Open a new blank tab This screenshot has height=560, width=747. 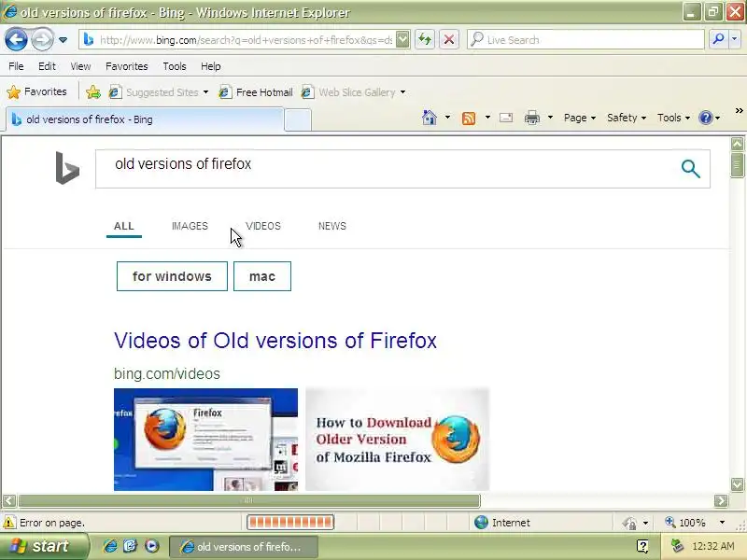tap(298, 120)
